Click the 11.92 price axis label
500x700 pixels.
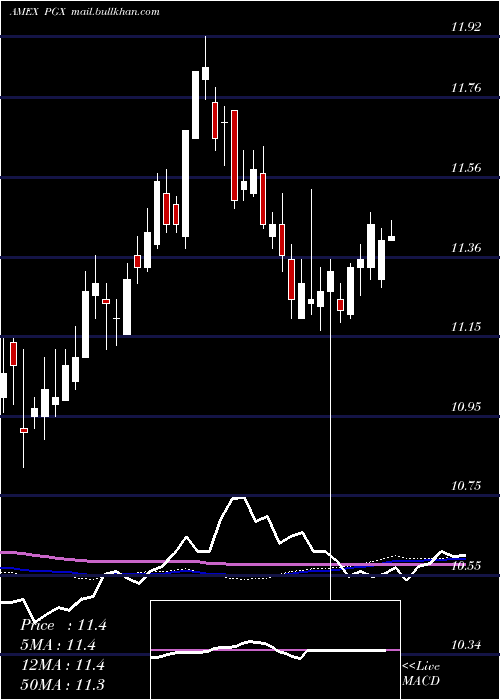[466, 27]
